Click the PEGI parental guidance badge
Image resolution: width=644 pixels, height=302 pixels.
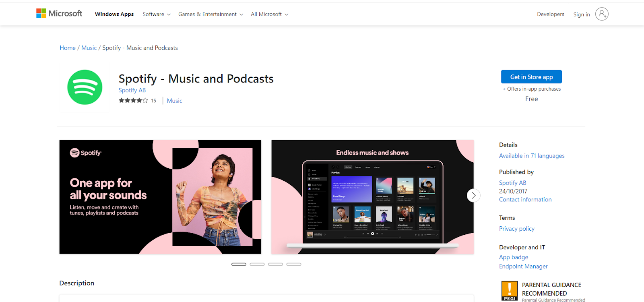(x=510, y=291)
